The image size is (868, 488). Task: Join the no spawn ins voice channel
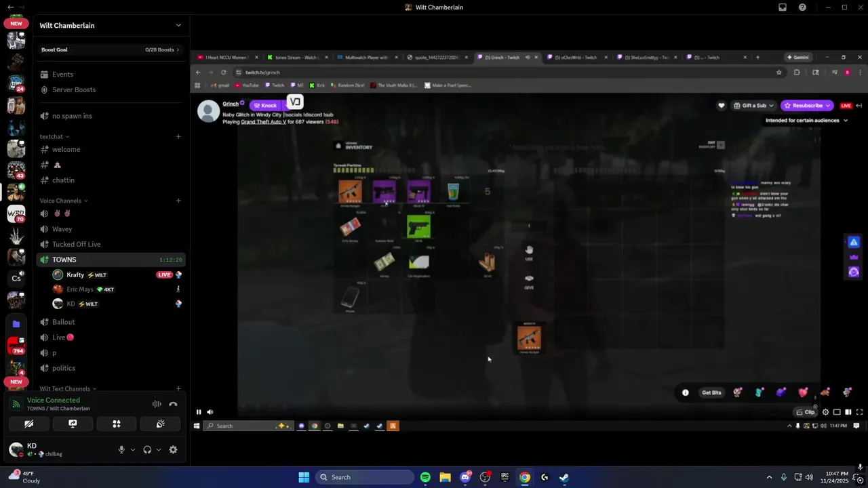click(111, 116)
